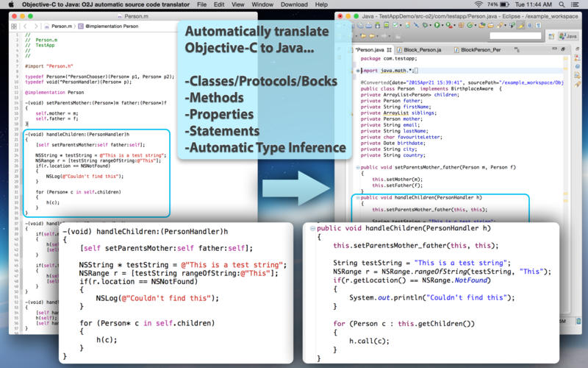588x368 pixels.
Task: Collapse the handleChildren method in Eclipse
Action: (358, 198)
